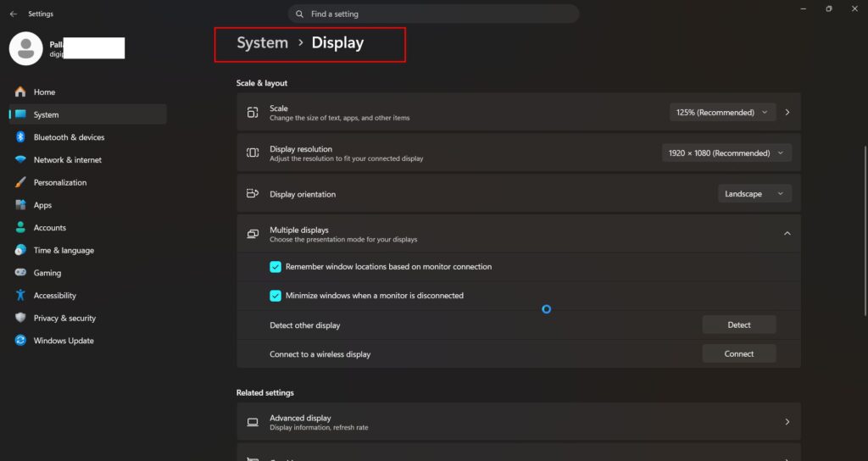
Task: Click the Accounts person icon
Action: coord(20,227)
